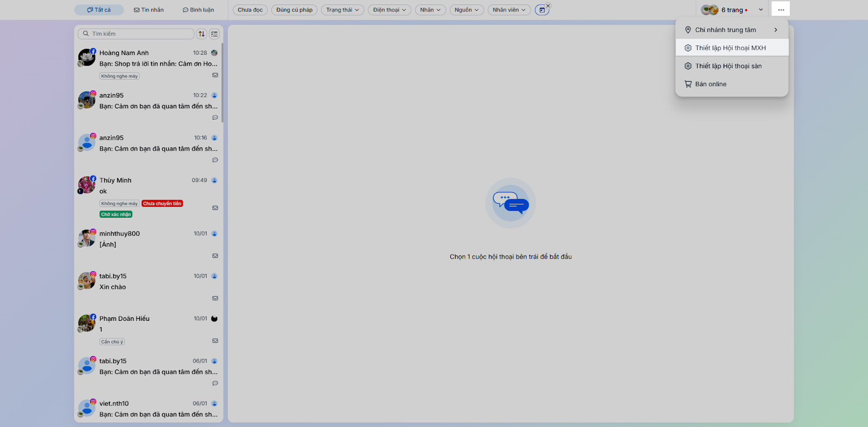Click the green Chờ xác nhận tag
Image resolution: width=868 pixels, height=427 pixels.
point(116,215)
